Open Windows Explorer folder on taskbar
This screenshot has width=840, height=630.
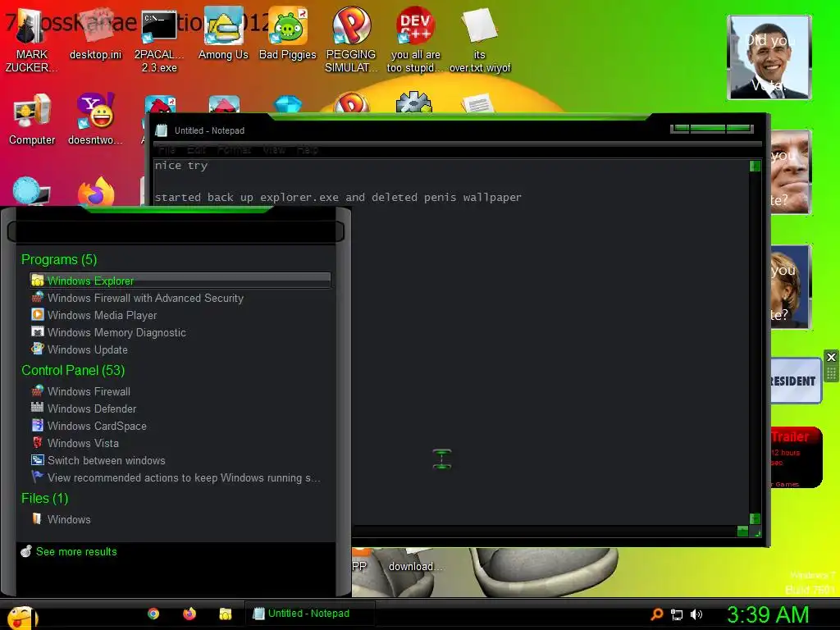coord(225,614)
